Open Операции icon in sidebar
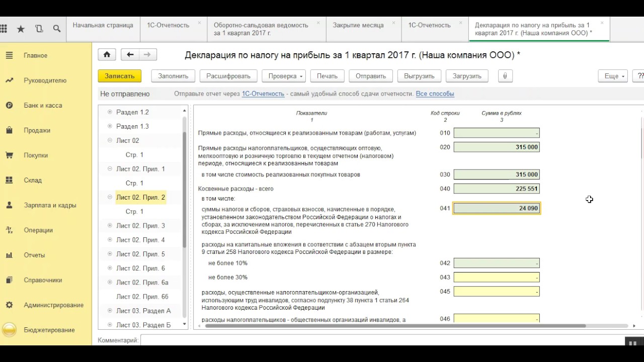Viewport: 644px width, 362px height. pos(9,230)
